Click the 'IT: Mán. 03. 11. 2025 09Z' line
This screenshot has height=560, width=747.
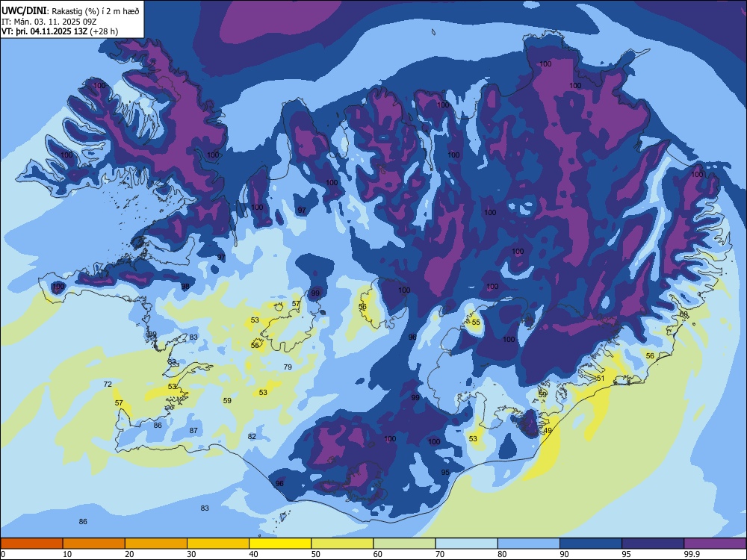pos(49,22)
